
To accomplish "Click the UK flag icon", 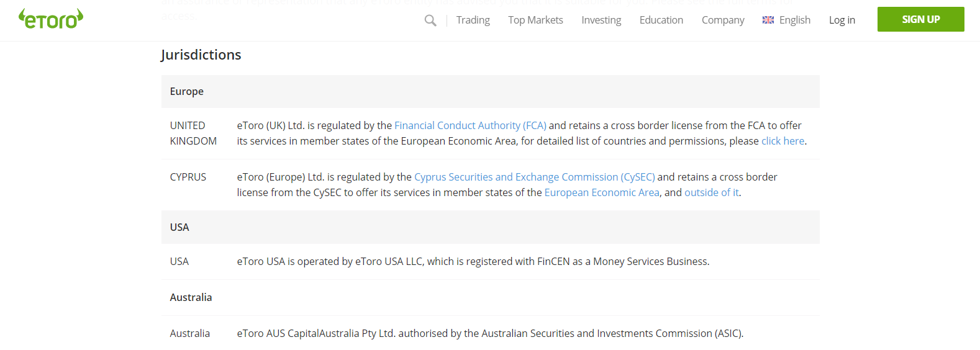I will click(x=768, y=20).
